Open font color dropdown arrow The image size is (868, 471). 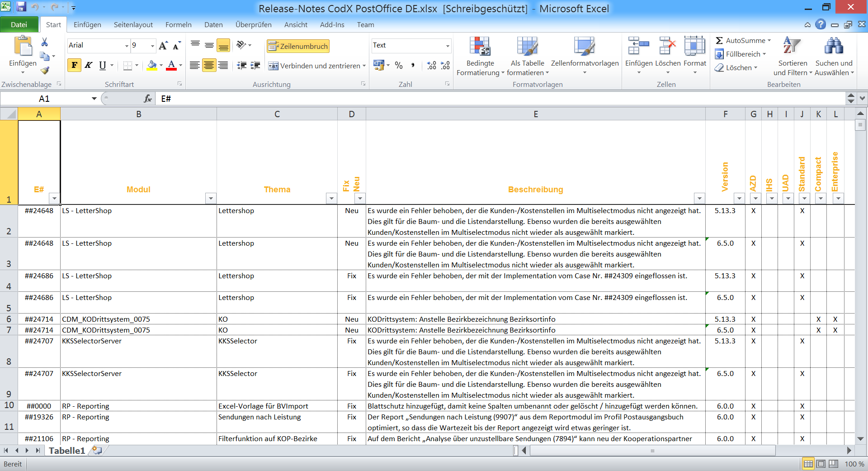coord(180,66)
